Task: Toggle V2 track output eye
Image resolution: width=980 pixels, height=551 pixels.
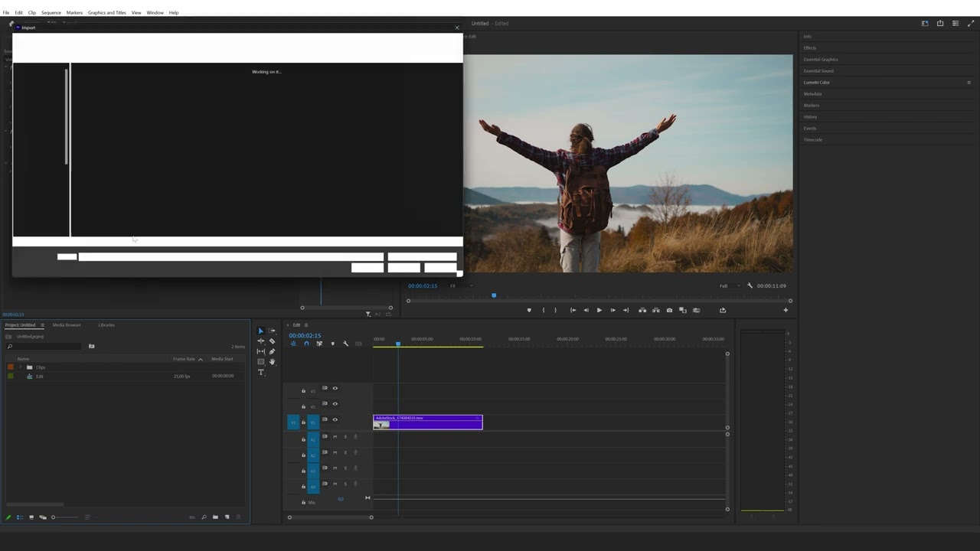Action: pyautogui.click(x=335, y=404)
